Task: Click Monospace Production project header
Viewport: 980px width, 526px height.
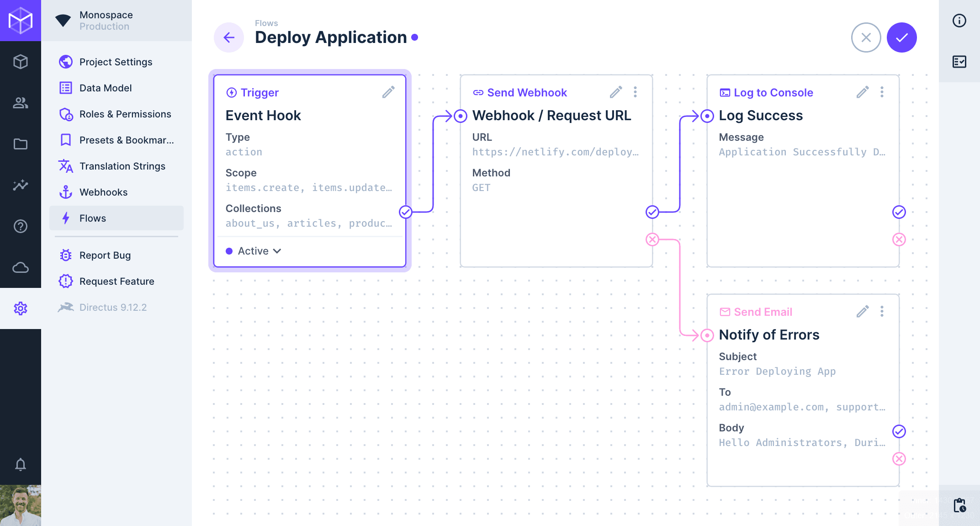Action: (x=117, y=21)
